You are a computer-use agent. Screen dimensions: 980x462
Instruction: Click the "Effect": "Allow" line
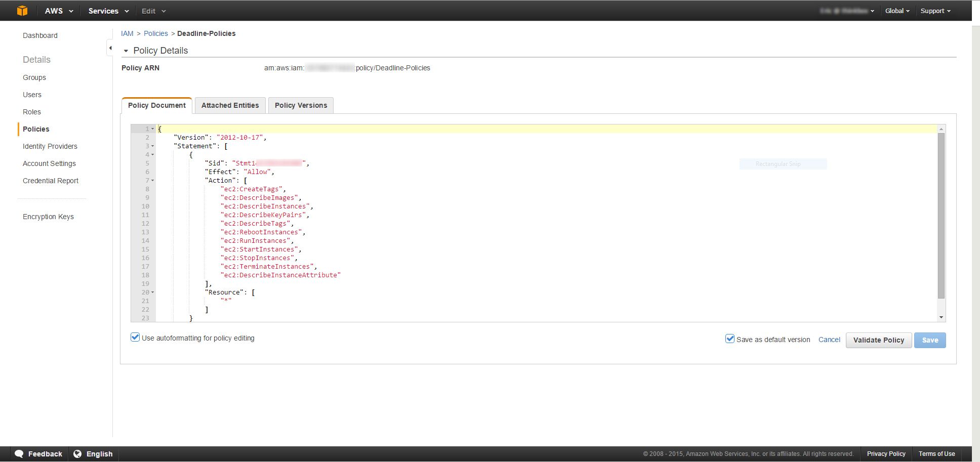click(x=239, y=172)
